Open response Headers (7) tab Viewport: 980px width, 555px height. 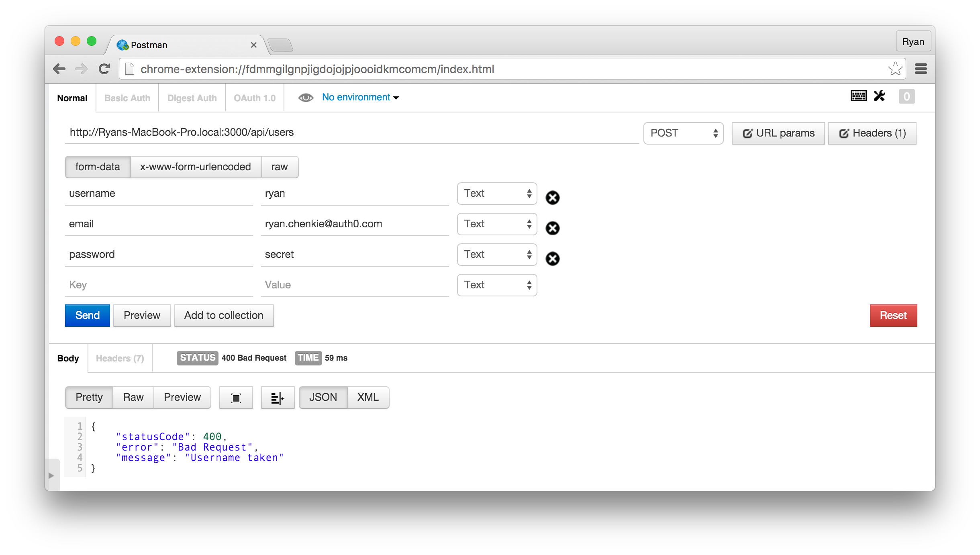(x=120, y=358)
